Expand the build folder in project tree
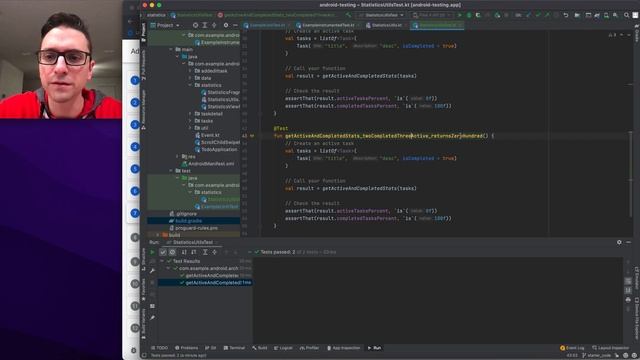This screenshot has height=360, width=640. coord(158,235)
